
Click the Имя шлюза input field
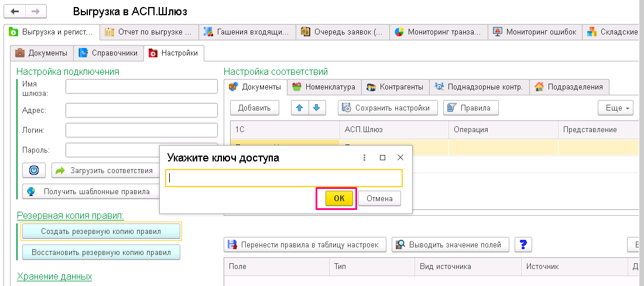click(142, 87)
